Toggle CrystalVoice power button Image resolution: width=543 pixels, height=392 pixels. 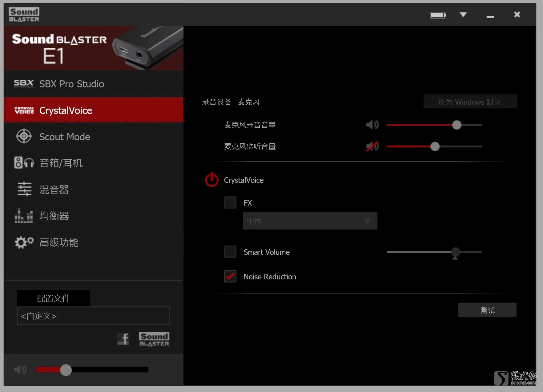212,180
